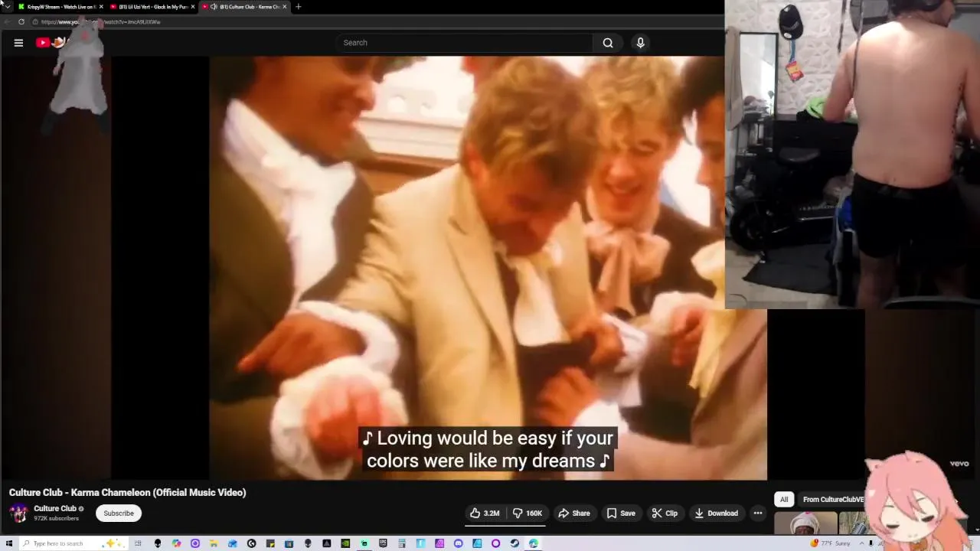Like the video (3.2M)
This screenshot has width=980, height=551.
[485, 514]
